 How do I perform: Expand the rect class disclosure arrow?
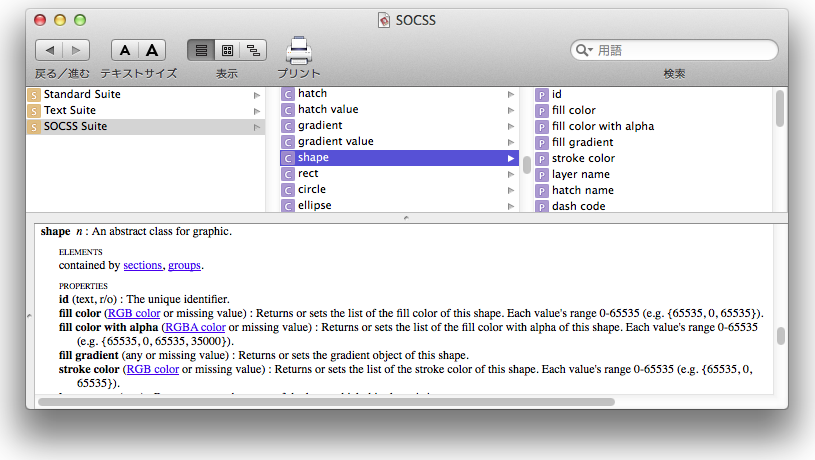(511, 174)
